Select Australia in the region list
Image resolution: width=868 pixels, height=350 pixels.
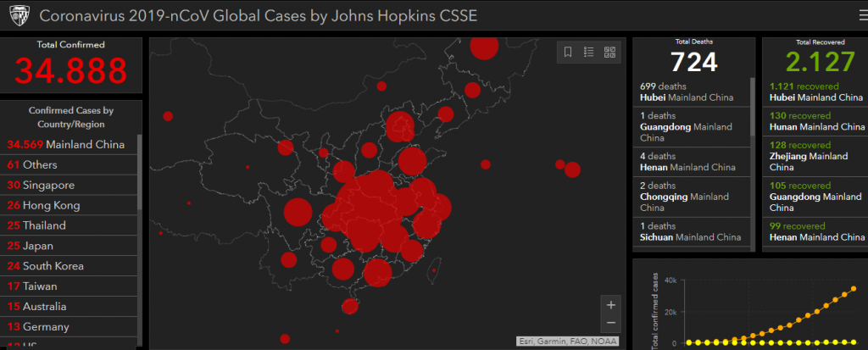coord(68,307)
